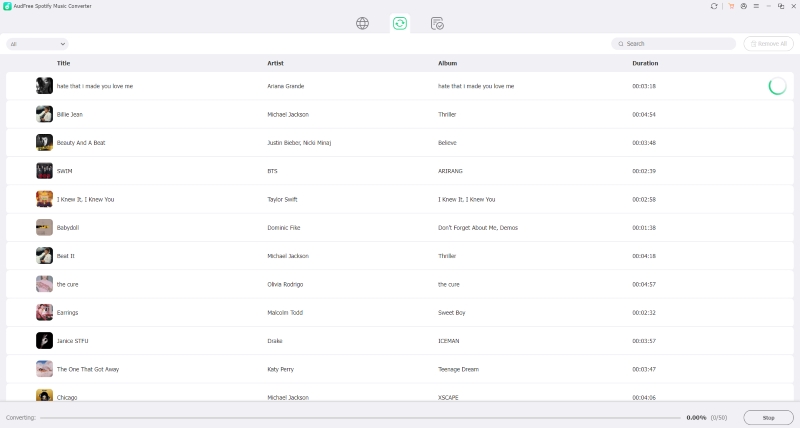The image size is (800, 428).
Task: Click the Remove All button
Action: [x=768, y=44]
